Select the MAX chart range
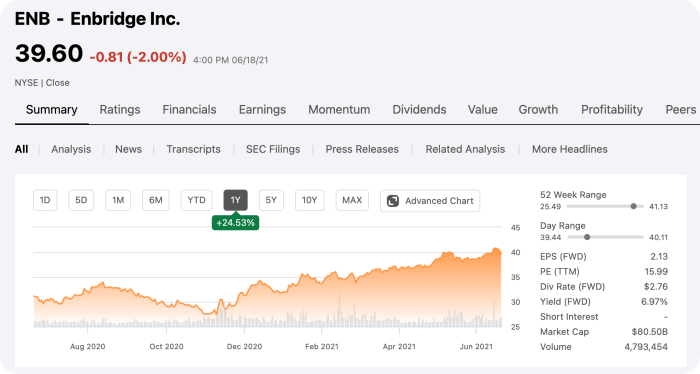The height and width of the screenshot is (374, 700). (x=352, y=200)
